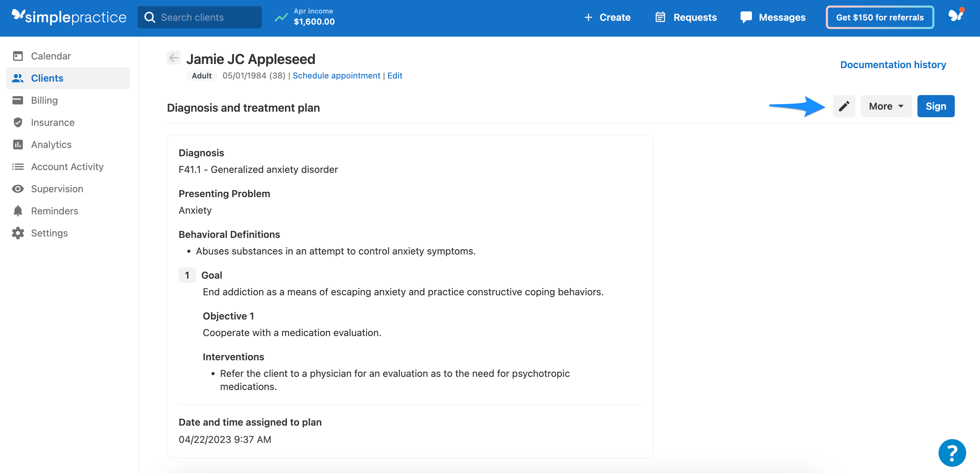This screenshot has height=473, width=980.
Task: Click the Calendar sidebar icon
Action: [x=18, y=56]
